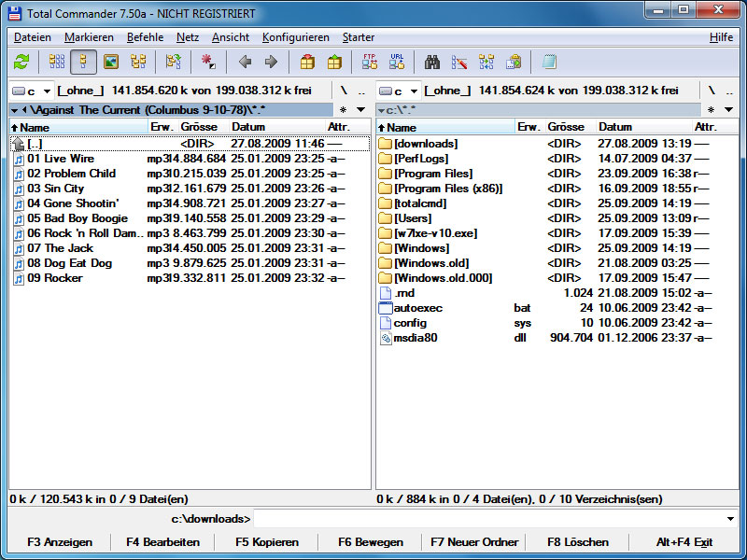Click Alt+F4 Exit button
The image size is (747, 560).
[x=684, y=542]
